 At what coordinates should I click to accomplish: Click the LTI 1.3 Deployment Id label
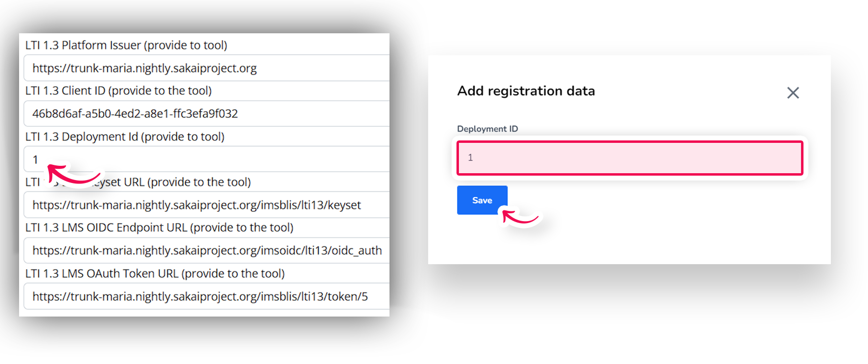(x=125, y=136)
